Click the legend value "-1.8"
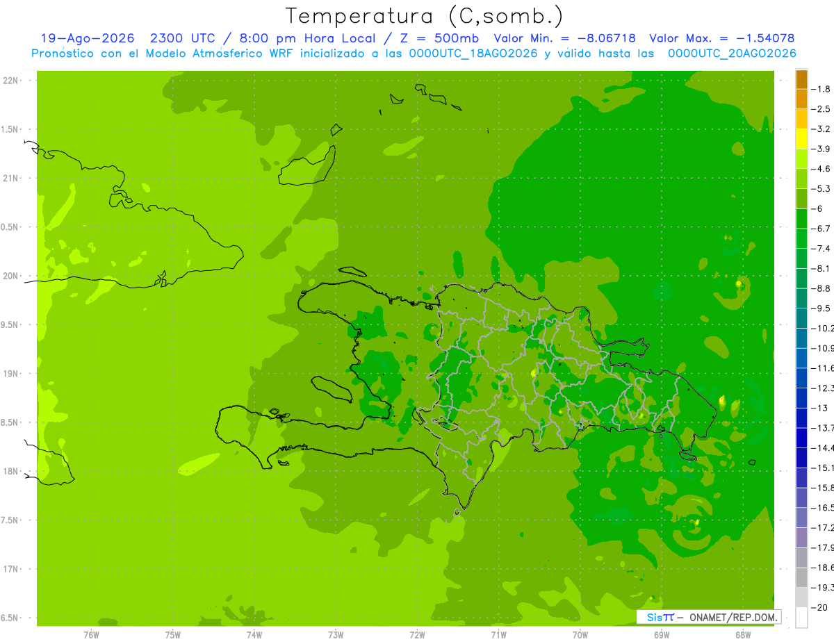This screenshot has width=834, height=644. [821, 89]
